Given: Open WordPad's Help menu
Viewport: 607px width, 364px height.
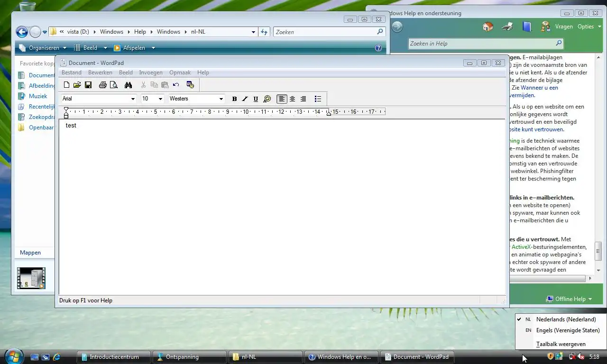Looking at the screenshot, I should (203, 73).
